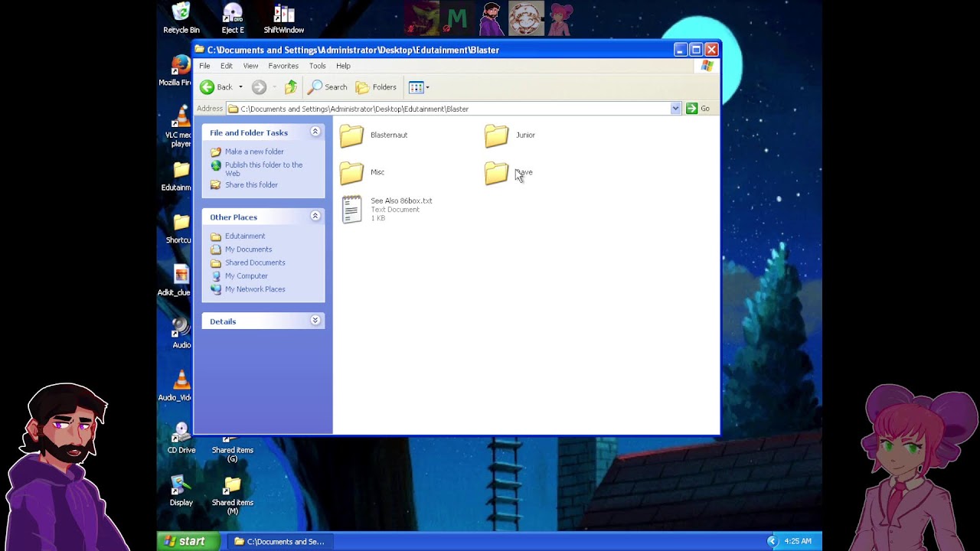Select the VLC media player desktop icon
Screen dimensions: 980x551
pyautogui.click(x=181, y=126)
